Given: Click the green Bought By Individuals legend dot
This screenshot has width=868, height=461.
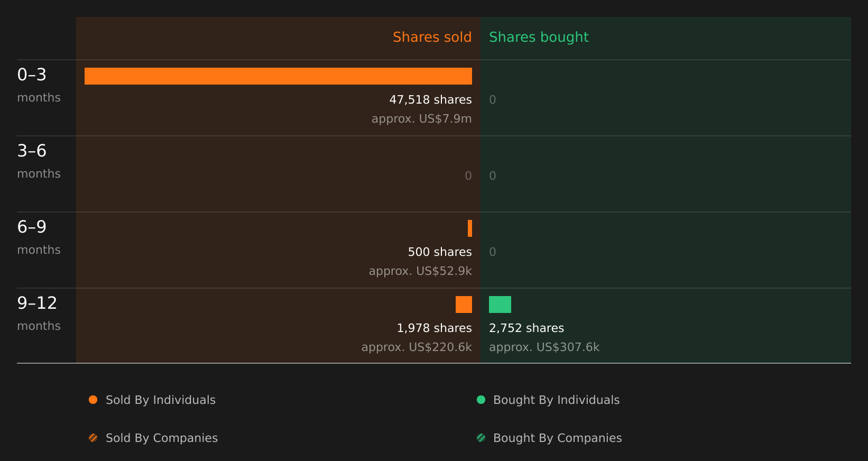Looking at the screenshot, I should pos(481,400).
